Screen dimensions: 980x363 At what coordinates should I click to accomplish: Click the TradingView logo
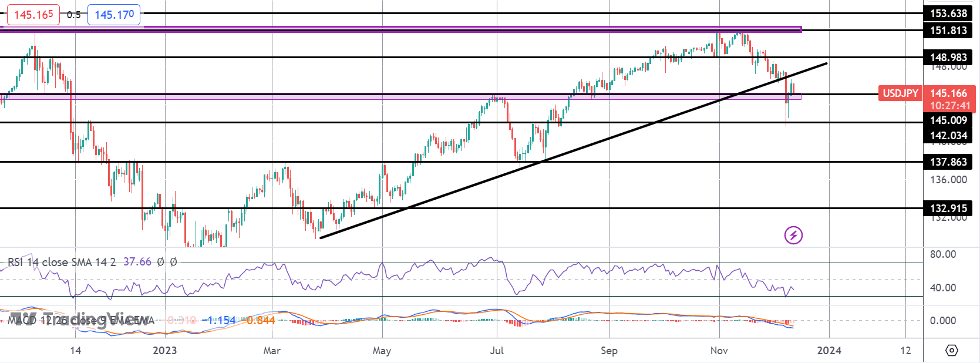[x=81, y=319]
